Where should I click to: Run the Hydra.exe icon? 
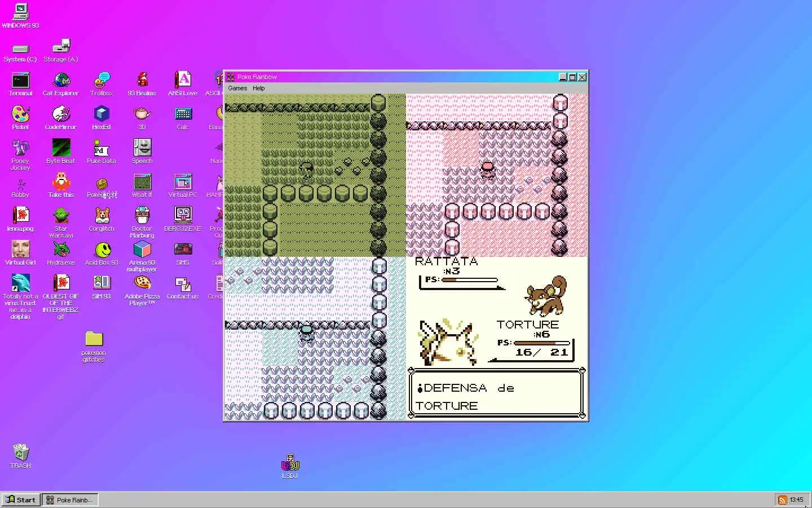61,253
